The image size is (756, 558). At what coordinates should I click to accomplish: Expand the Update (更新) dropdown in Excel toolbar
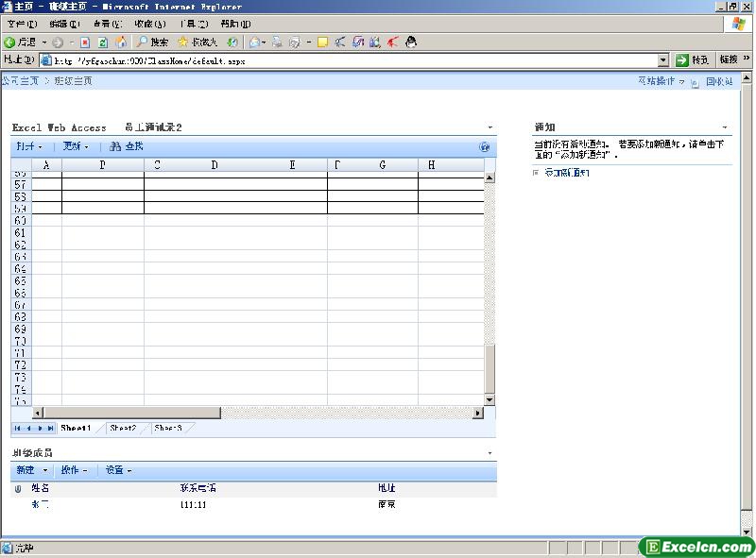click(x=76, y=146)
